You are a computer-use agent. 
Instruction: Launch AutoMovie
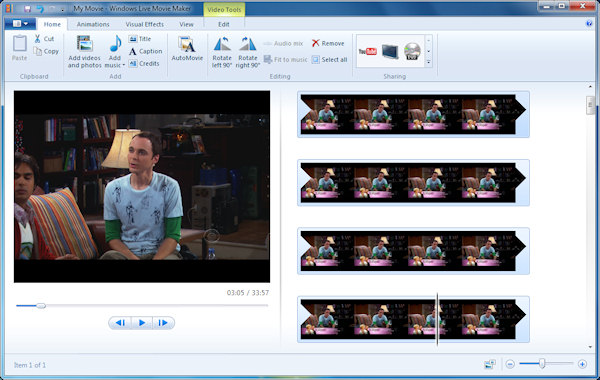coord(187,48)
